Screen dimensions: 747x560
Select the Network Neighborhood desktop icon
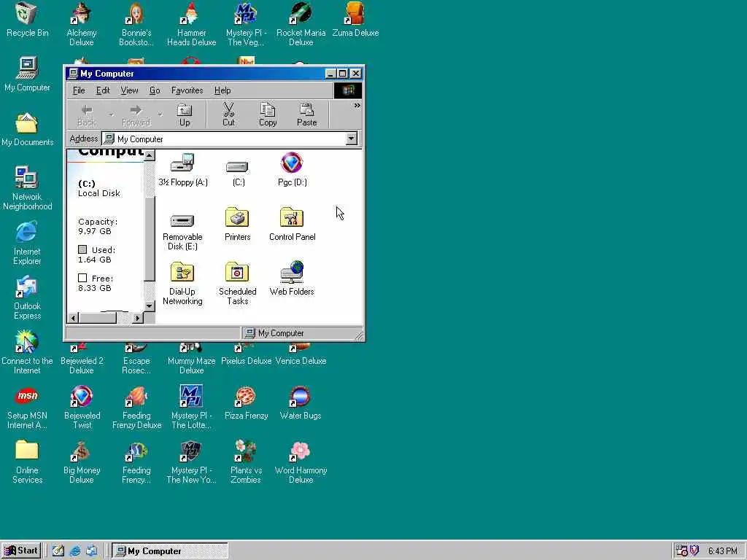click(27, 188)
